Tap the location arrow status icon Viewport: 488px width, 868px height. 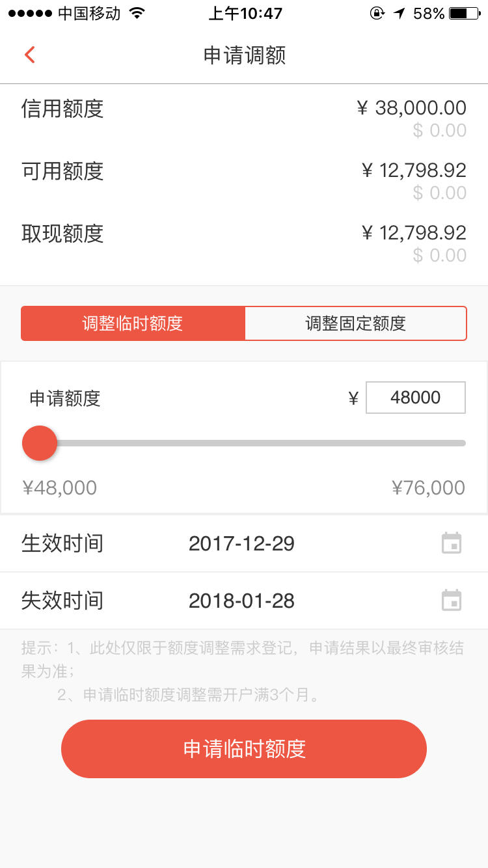[399, 13]
